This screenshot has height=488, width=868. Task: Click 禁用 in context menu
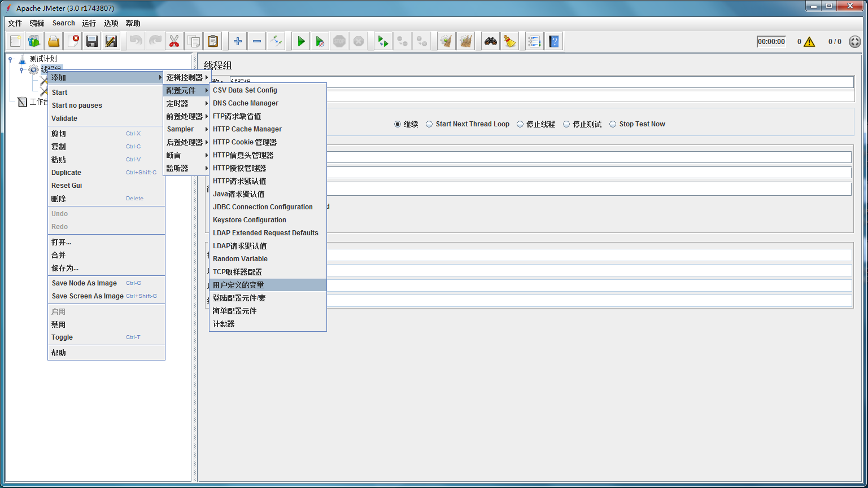[x=106, y=324]
